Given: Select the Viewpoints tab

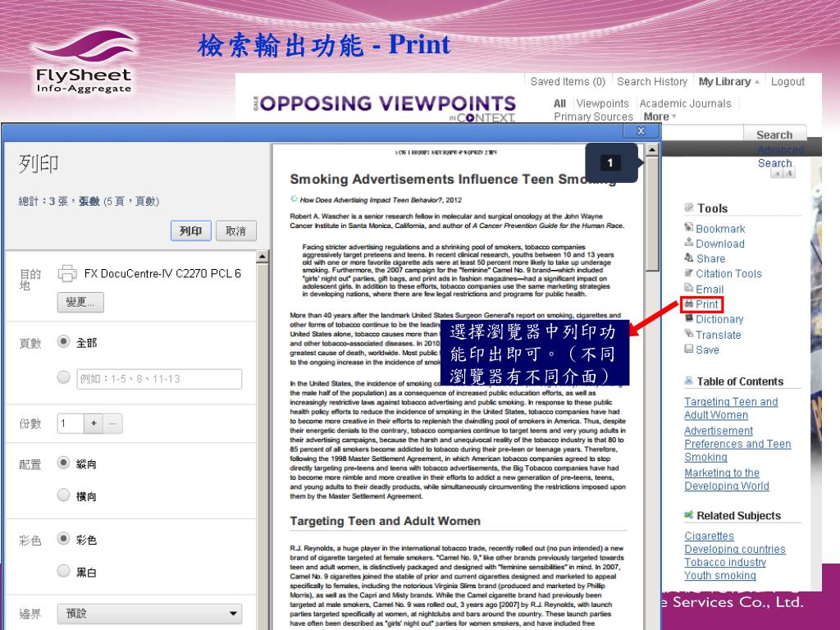Looking at the screenshot, I should (x=602, y=103).
